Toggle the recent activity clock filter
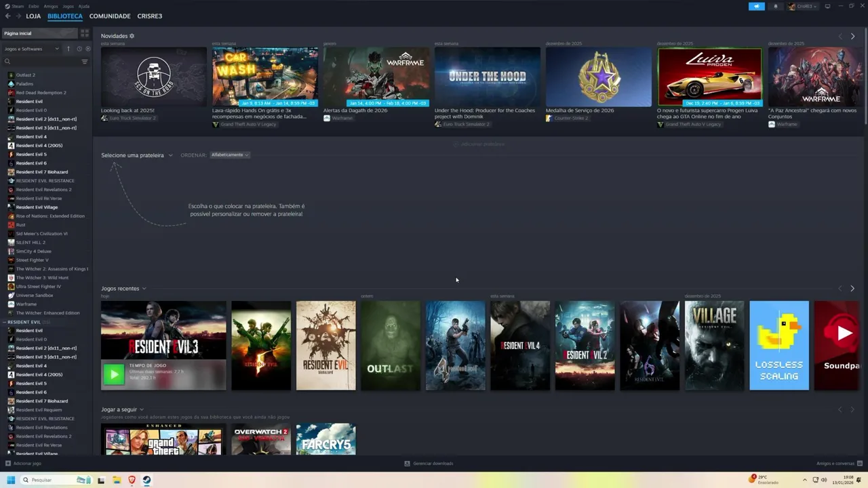Viewport: 868px width, 488px height. pos(79,49)
